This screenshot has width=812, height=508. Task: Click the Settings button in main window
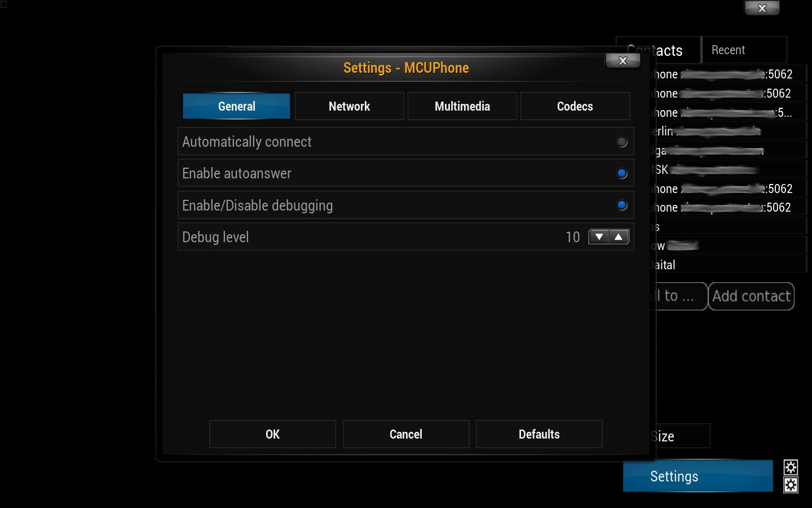pyautogui.click(x=698, y=476)
